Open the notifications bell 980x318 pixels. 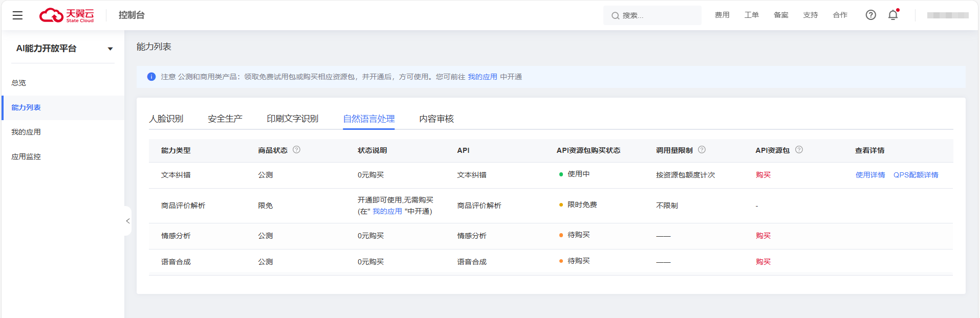pyautogui.click(x=893, y=15)
